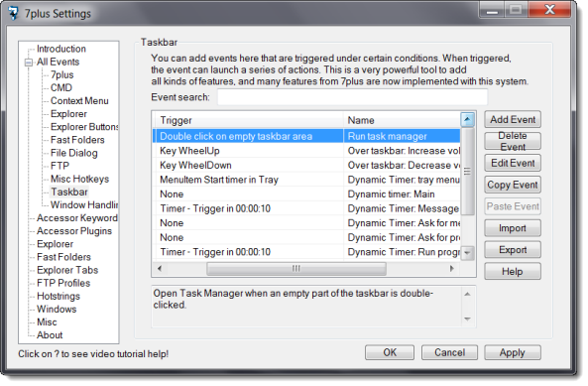Click 'Over taskbar: Increase vol' cell
The width and height of the screenshot is (588, 386).
click(x=404, y=151)
